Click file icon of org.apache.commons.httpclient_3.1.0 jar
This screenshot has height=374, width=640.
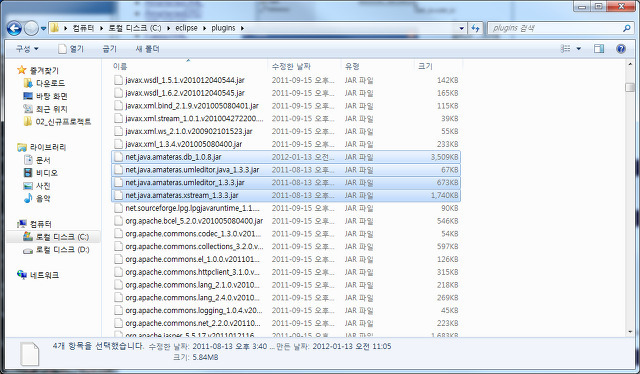pos(118,272)
